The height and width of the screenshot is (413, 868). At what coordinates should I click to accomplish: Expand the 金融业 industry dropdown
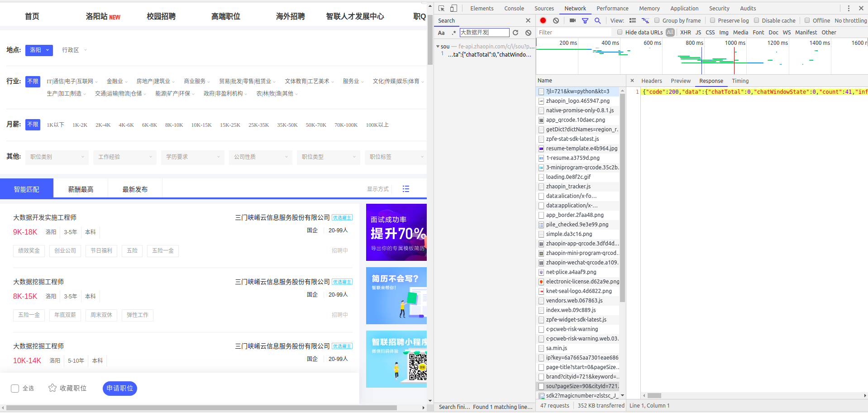click(x=117, y=81)
